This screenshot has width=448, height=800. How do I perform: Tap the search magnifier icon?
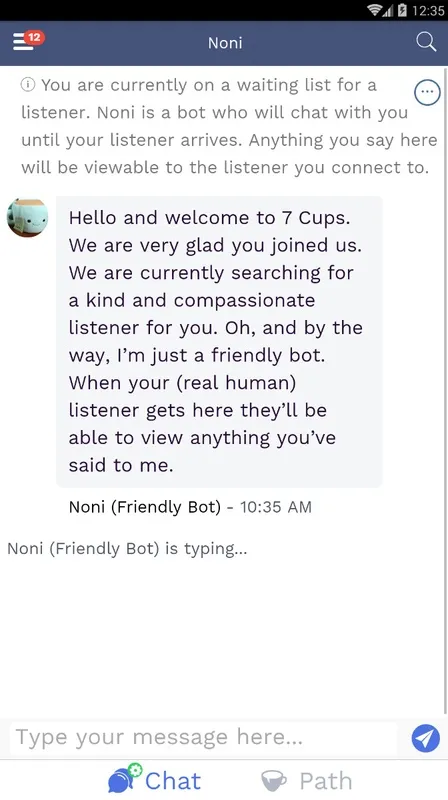(x=426, y=42)
